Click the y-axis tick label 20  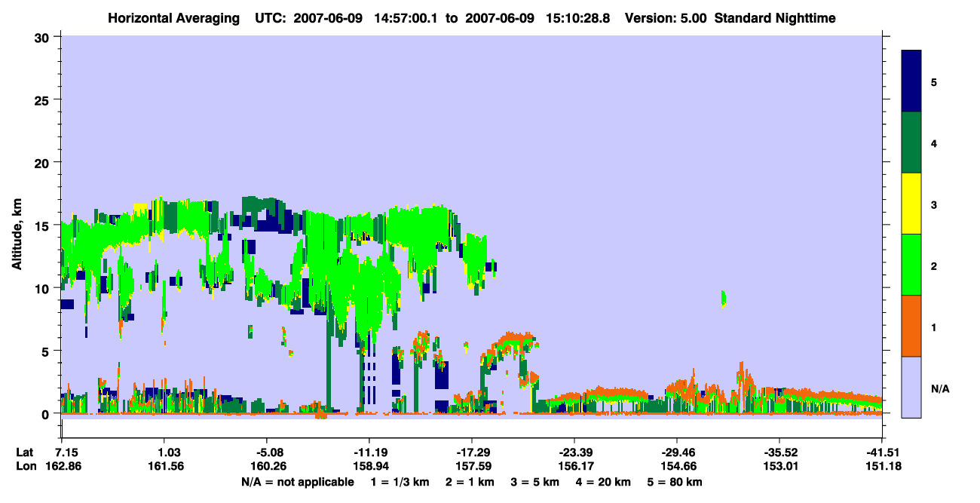[44, 162]
